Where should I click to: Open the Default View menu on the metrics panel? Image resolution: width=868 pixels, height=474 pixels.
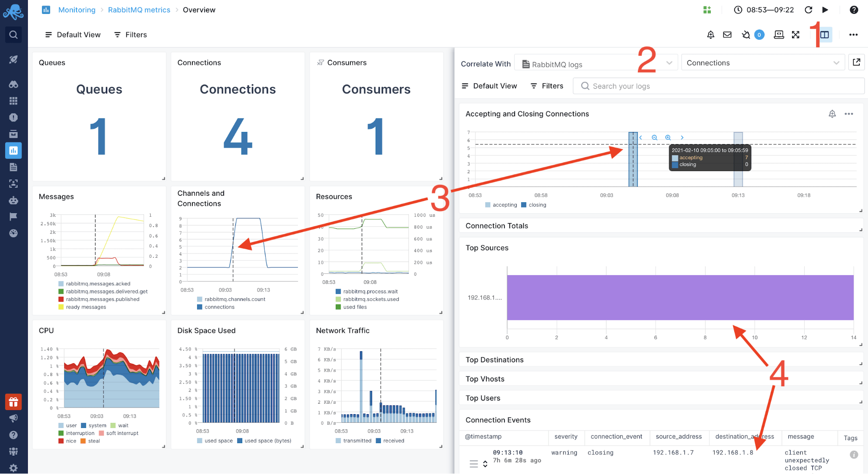(73, 35)
